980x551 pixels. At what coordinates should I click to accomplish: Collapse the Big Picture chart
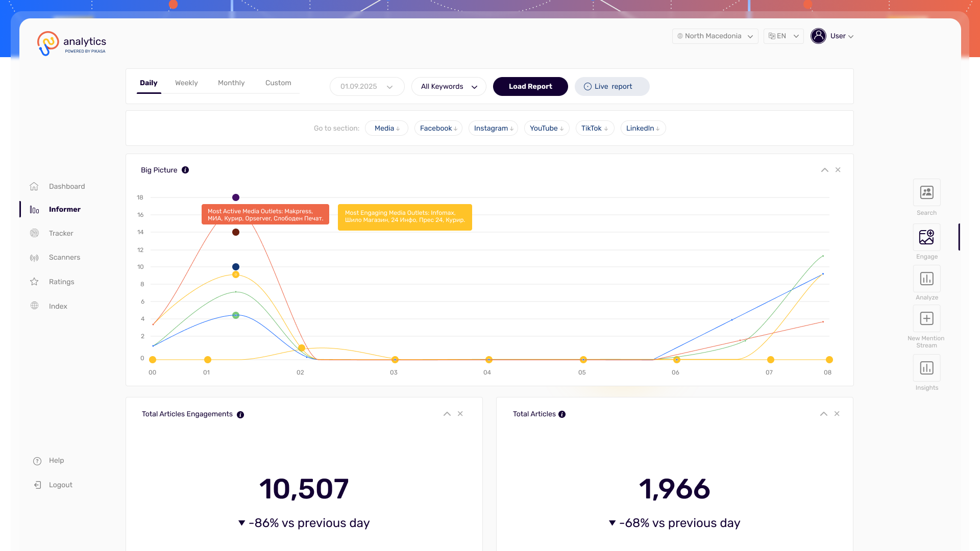(825, 170)
